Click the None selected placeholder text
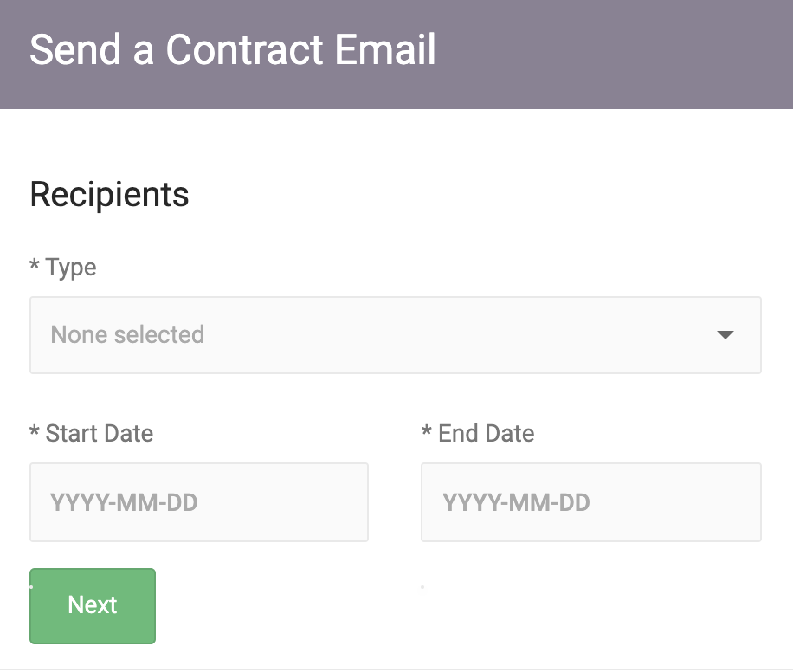 point(127,335)
